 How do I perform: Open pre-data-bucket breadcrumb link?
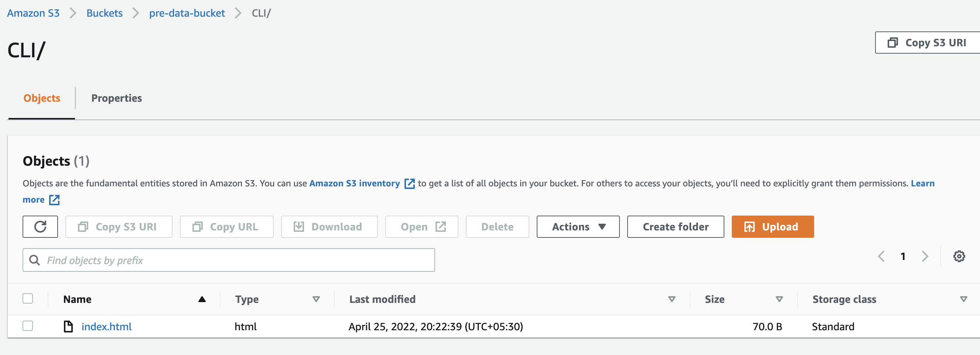click(x=187, y=13)
